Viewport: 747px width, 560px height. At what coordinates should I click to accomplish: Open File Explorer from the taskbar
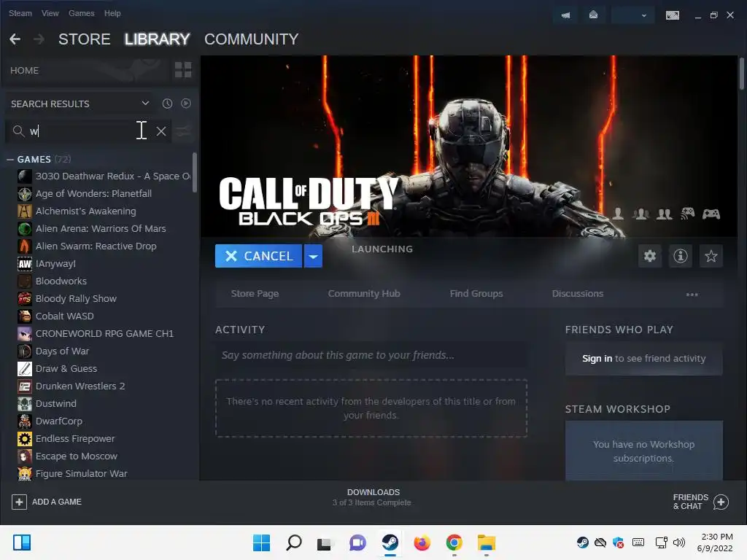[x=487, y=542]
